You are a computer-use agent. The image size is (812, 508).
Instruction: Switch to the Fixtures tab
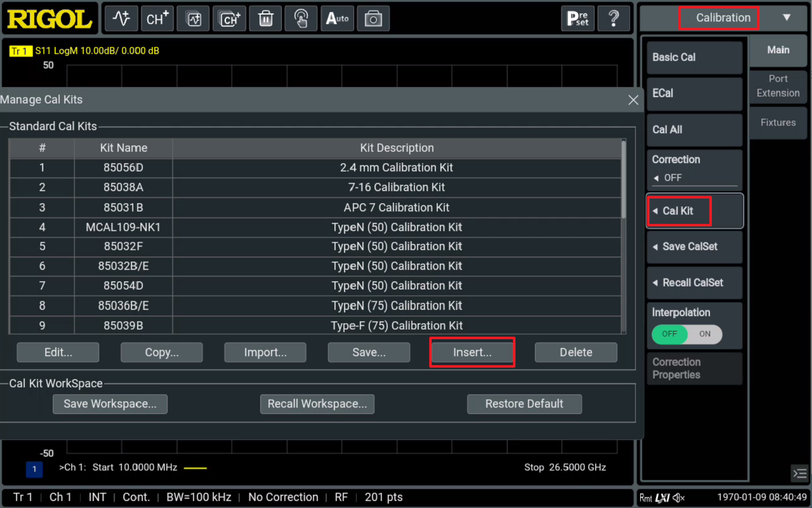pyautogui.click(x=778, y=122)
